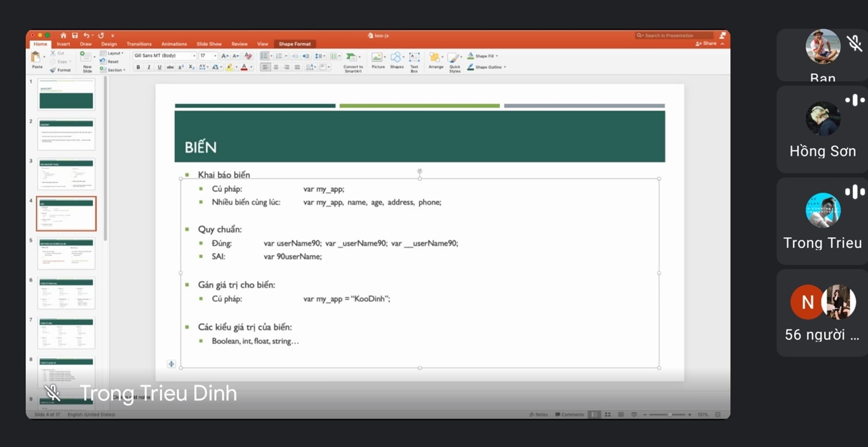Click the Share button

[x=709, y=44]
